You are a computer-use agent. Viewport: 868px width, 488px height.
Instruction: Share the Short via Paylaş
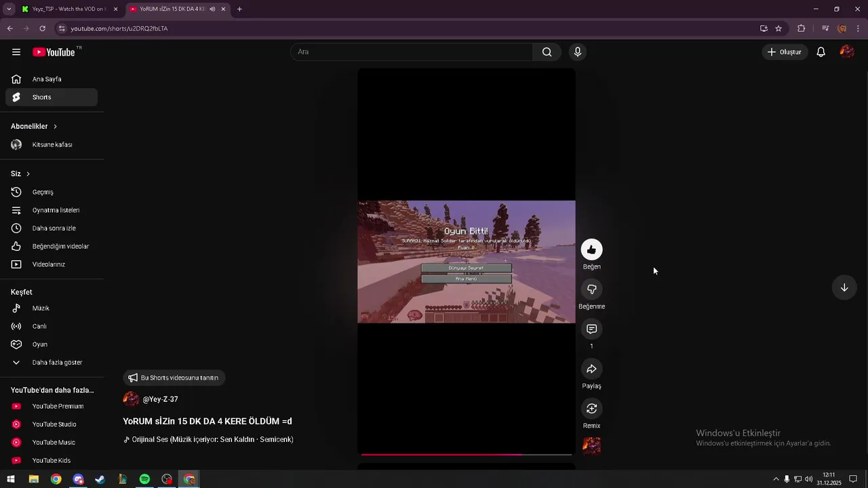coord(591,369)
